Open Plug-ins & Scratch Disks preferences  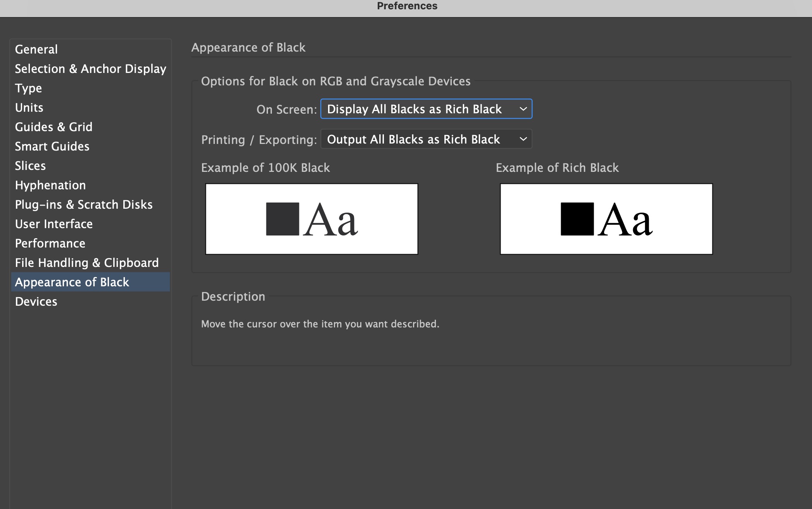(84, 204)
